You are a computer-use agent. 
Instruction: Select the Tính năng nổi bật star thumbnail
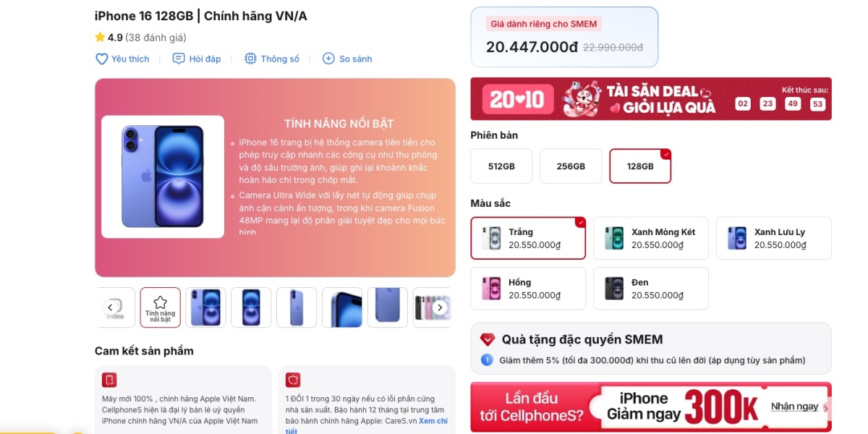[x=161, y=307]
